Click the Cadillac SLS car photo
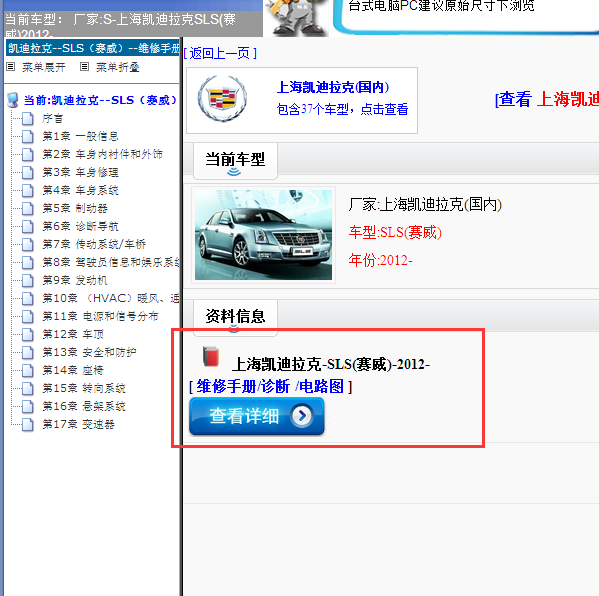Screen dimensions: 599x596 263,235
